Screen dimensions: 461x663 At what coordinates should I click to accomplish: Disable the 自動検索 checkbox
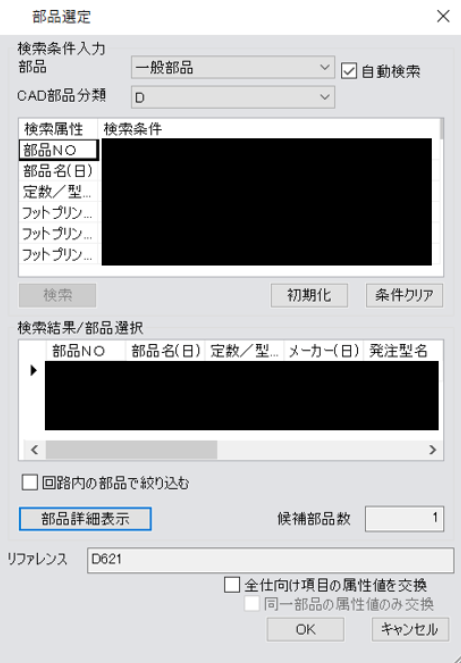coord(349,71)
